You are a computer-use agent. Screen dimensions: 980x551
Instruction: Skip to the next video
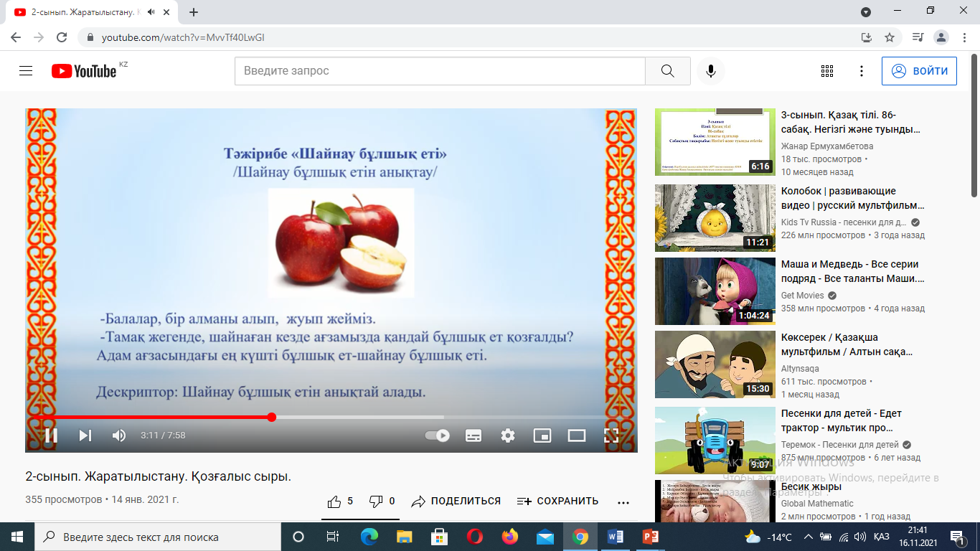85,435
